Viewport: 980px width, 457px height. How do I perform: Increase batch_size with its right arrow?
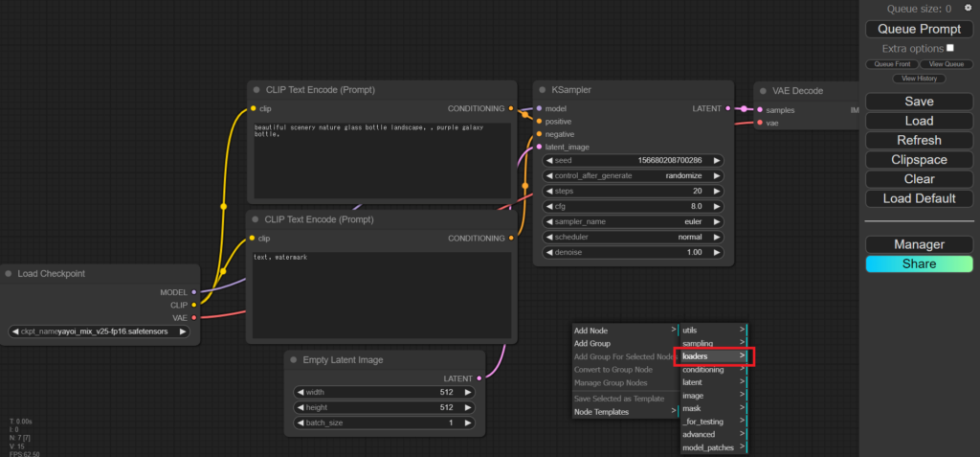(x=468, y=423)
